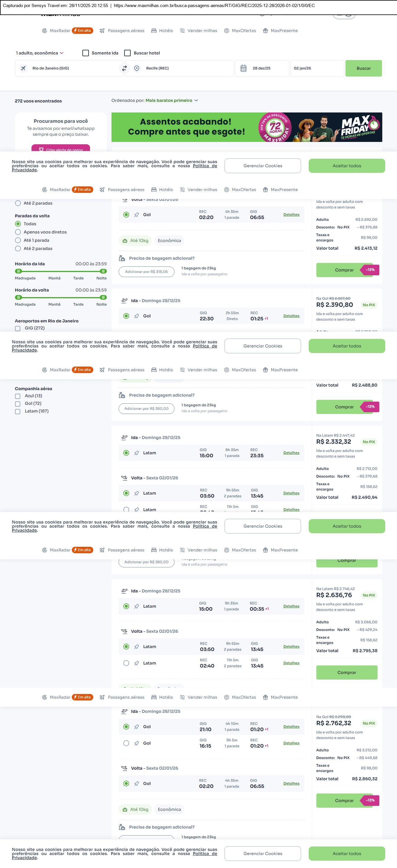The width and height of the screenshot is (397, 868).
Task: Click 'Aceitar todos' in the top cookie banner
Action: [x=346, y=166]
